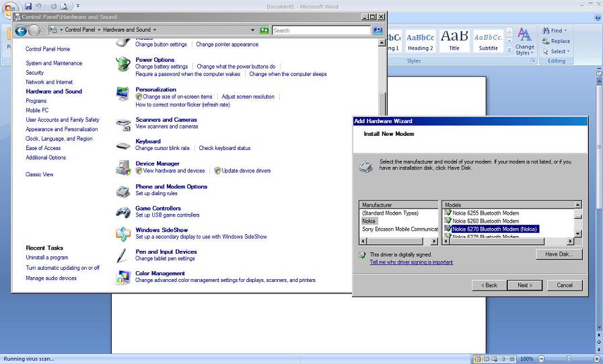This screenshot has height=364, width=603.
Task: Expand Hardware and Sound breadcrumb arrow
Action: tap(155, 30)
